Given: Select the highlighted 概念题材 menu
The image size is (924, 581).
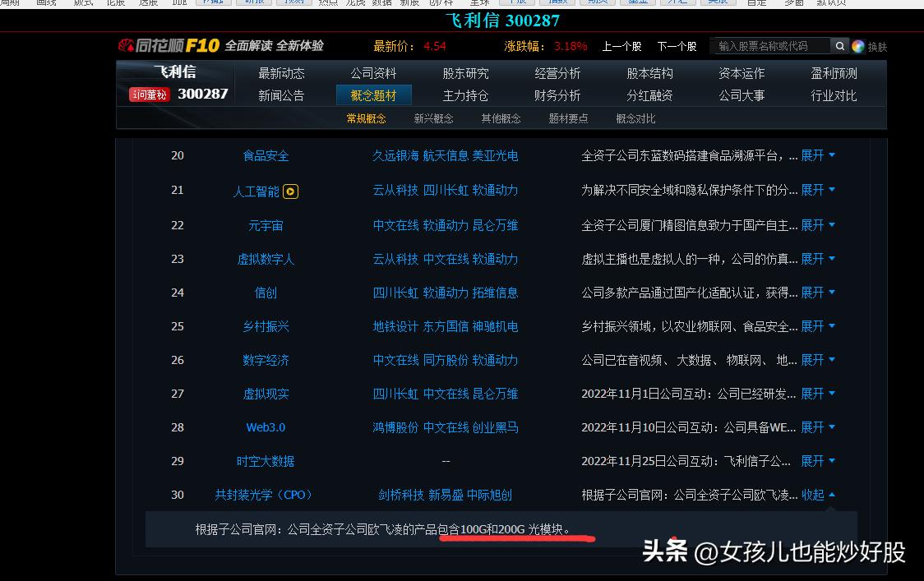Looking at the screenshot, I should pyautogui.click(x=373, y=95).
